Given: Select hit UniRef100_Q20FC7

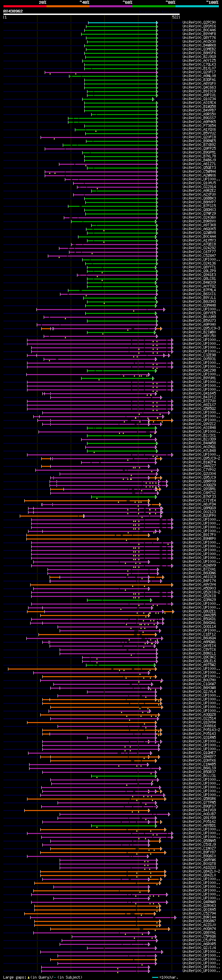Looking at the screenshot, I should click(199, 72).
